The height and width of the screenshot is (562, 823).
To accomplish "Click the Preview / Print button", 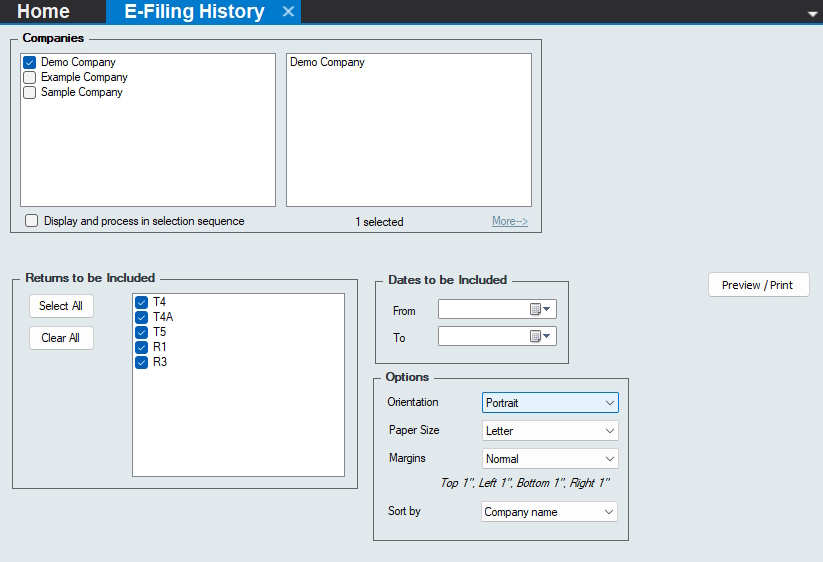I will point(757,285).
